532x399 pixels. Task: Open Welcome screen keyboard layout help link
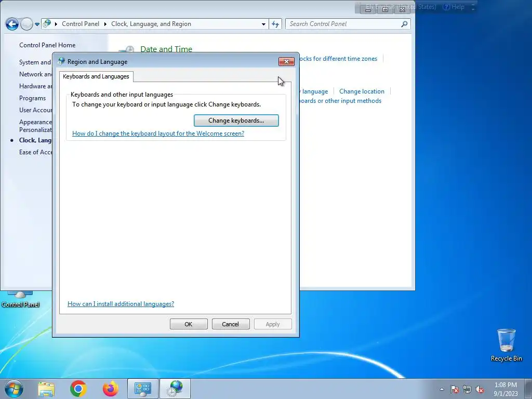(158, 134)
